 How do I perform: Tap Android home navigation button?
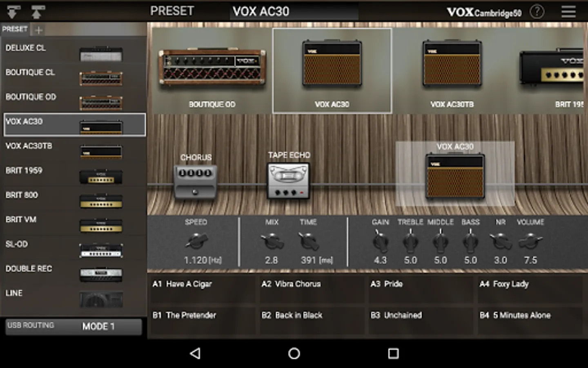tap(294, 353)
